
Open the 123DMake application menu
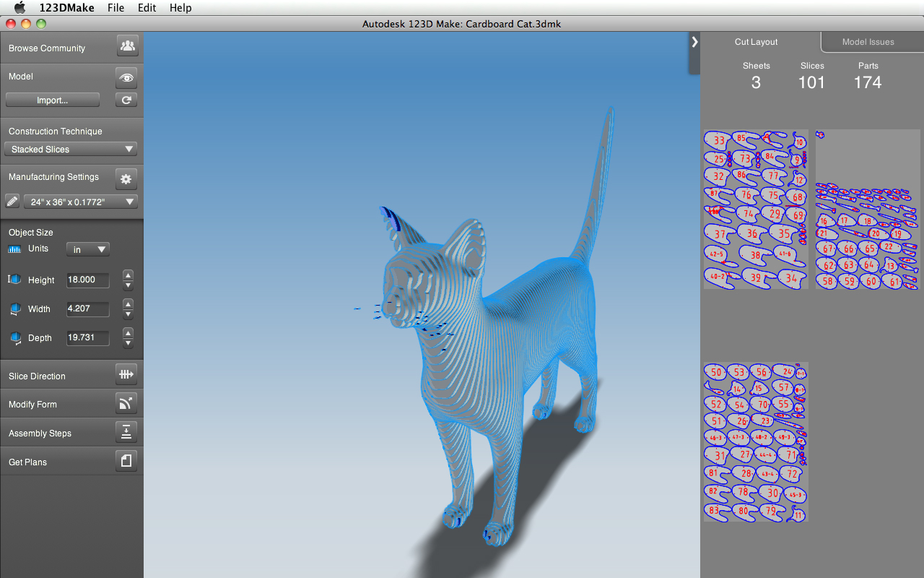click(66, 8)
